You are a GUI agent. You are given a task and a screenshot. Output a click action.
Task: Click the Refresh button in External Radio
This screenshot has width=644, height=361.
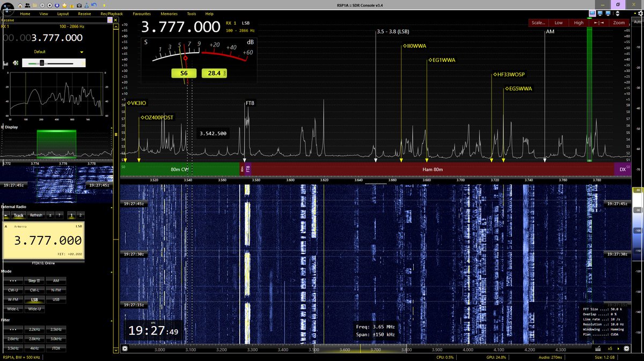point(36,215)
